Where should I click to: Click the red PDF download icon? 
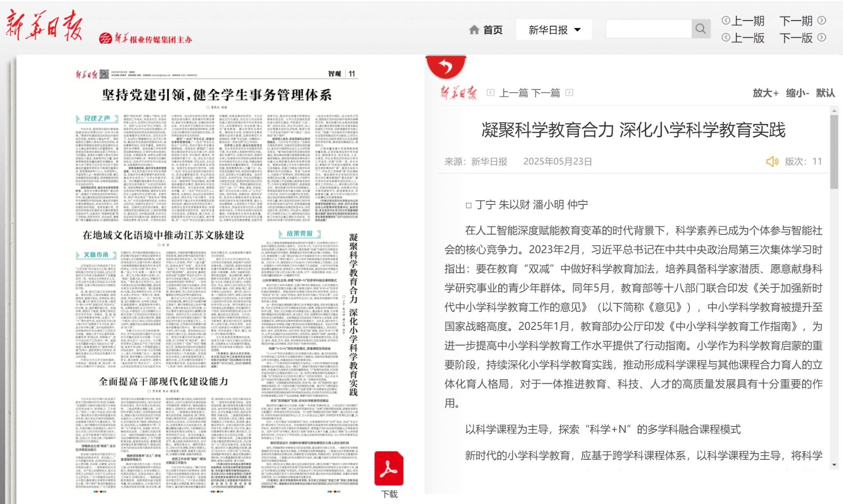(x=389, y=469)
